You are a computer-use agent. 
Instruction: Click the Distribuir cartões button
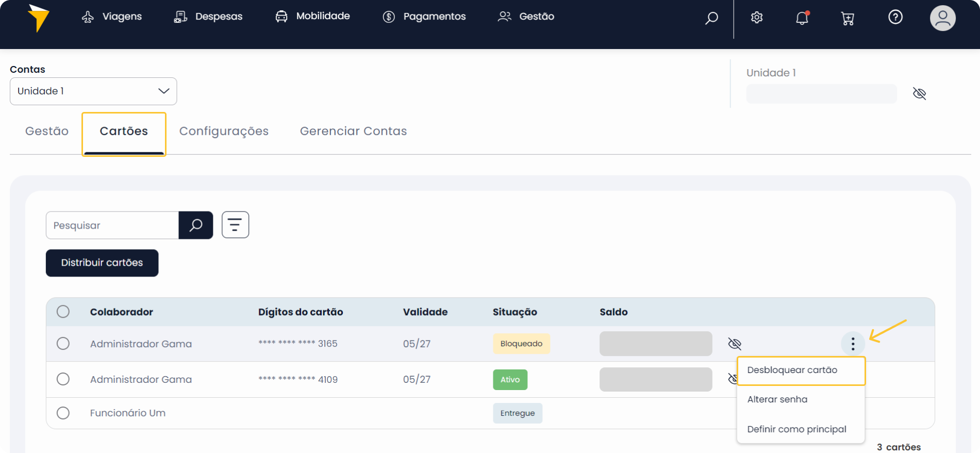coord(102,263)
